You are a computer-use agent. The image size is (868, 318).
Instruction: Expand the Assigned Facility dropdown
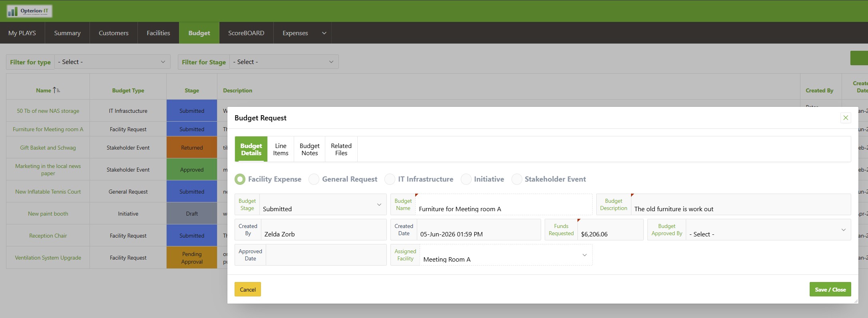506,255
